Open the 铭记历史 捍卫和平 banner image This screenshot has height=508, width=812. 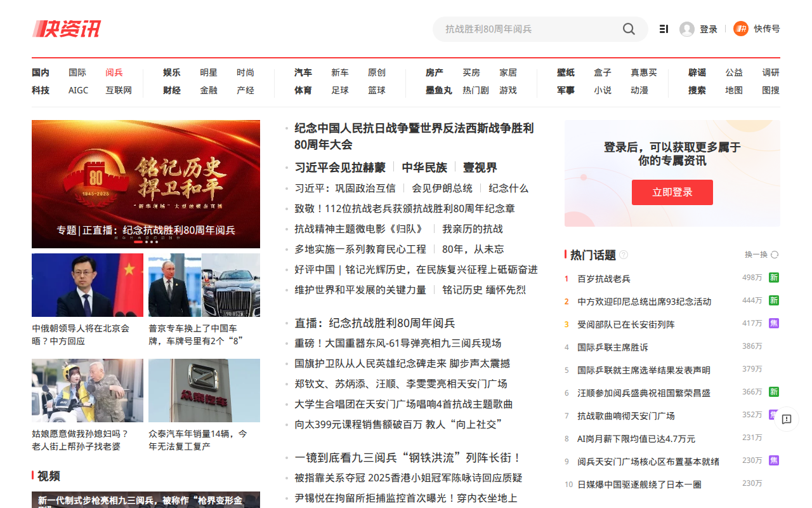tap(146, 184)
